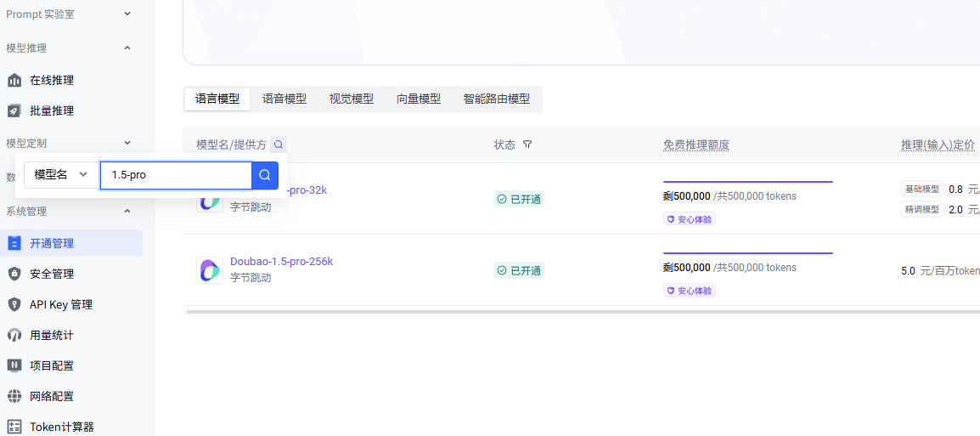
Task: Click Doubao-1.5-pro-256k model logo
Action: click(210, 270)
